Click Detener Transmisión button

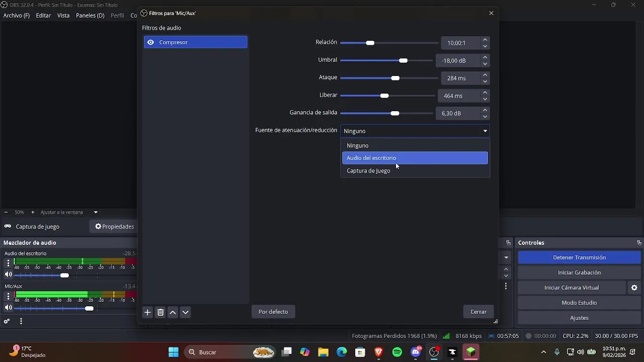pos(579,257)
